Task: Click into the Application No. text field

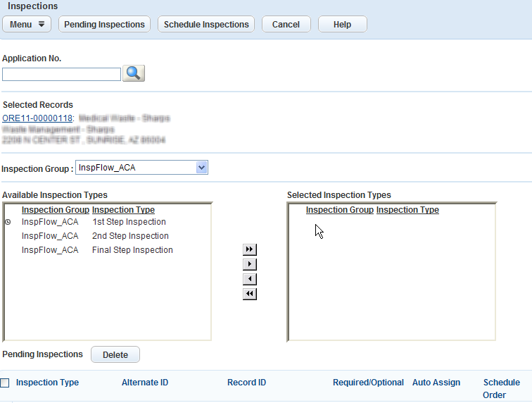Action: click(61, 74)
